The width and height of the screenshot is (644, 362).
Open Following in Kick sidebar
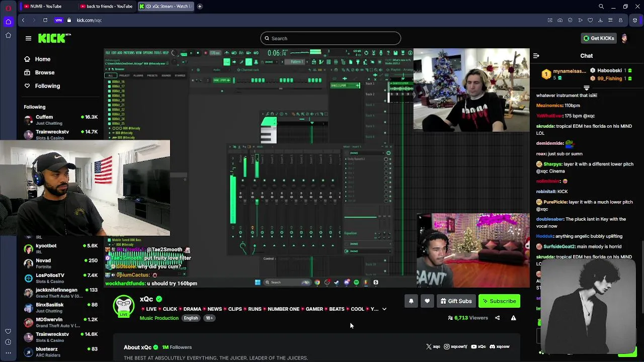click(42, 86)
